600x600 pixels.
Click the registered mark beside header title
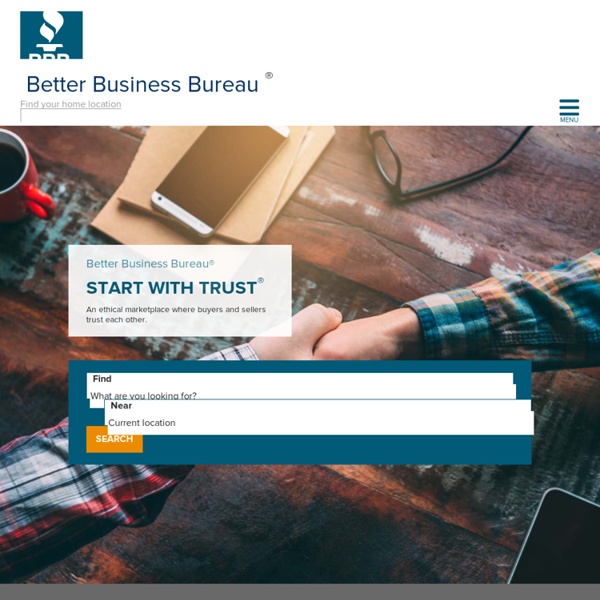(x=269, y=75)
